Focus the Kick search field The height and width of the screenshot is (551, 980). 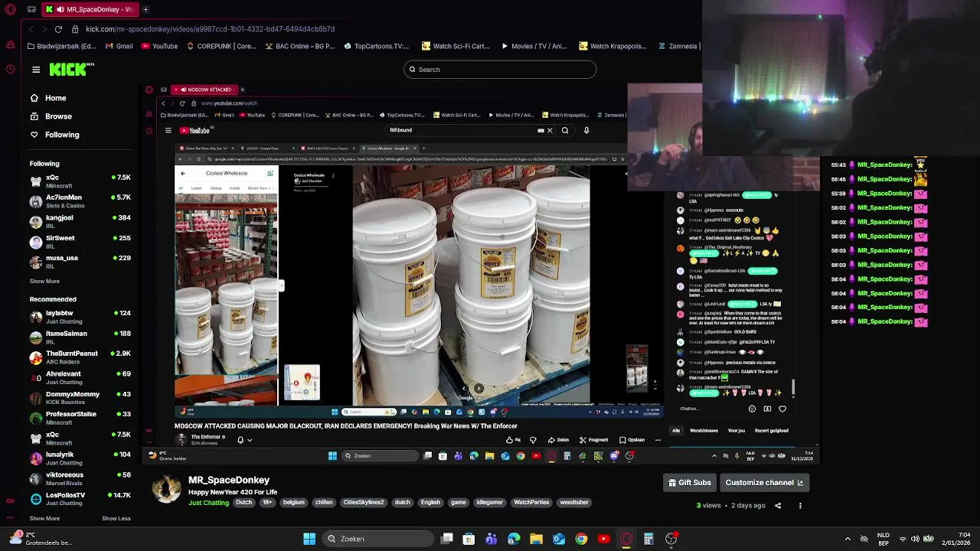[500, 70]
